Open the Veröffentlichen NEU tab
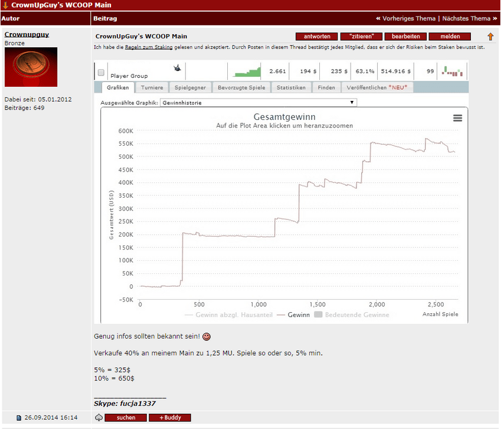 [x=377, y=87]
